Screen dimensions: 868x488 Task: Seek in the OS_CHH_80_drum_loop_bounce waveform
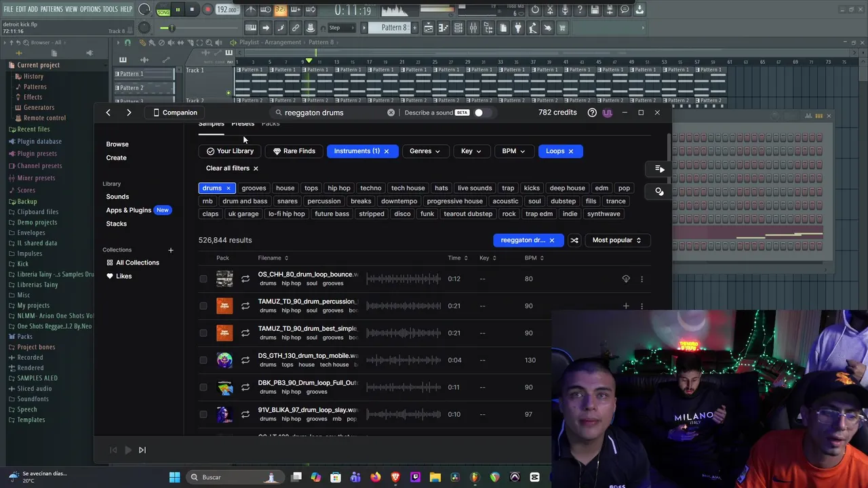pyautogui.click(x=404, y=279)
